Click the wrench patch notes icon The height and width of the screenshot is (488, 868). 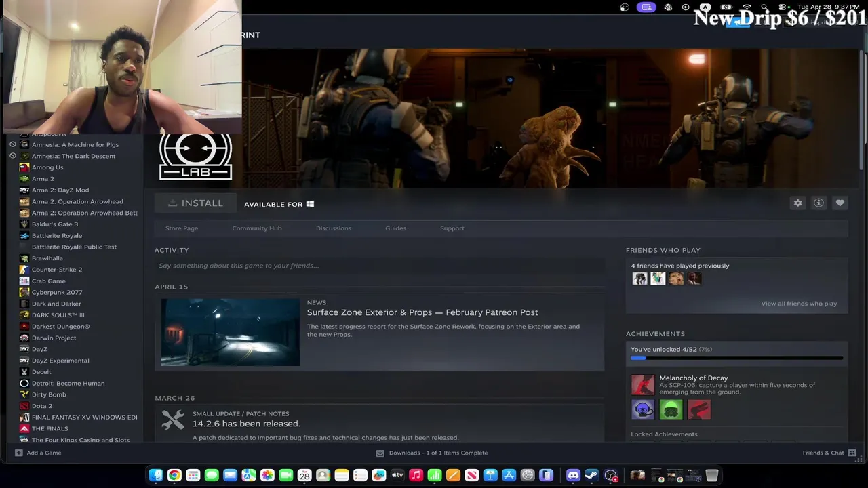173,420
